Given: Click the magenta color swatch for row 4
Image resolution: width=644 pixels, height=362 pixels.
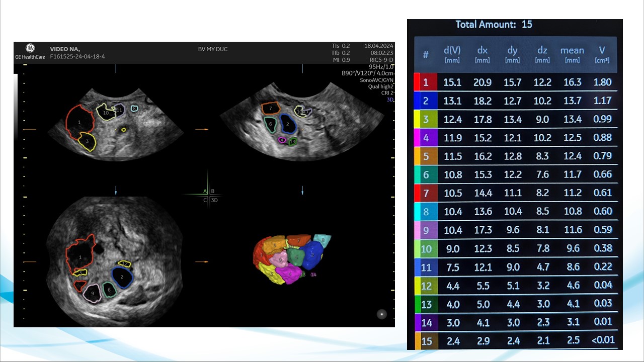Looking at the screenshot, I should [417, 137].
